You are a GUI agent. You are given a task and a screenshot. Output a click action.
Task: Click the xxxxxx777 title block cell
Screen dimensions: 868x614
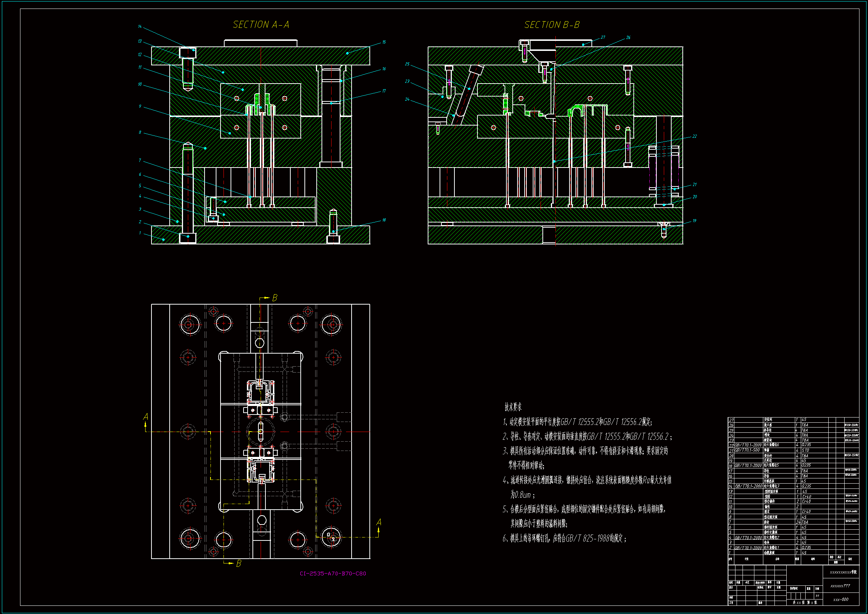(x=840, y=586)
